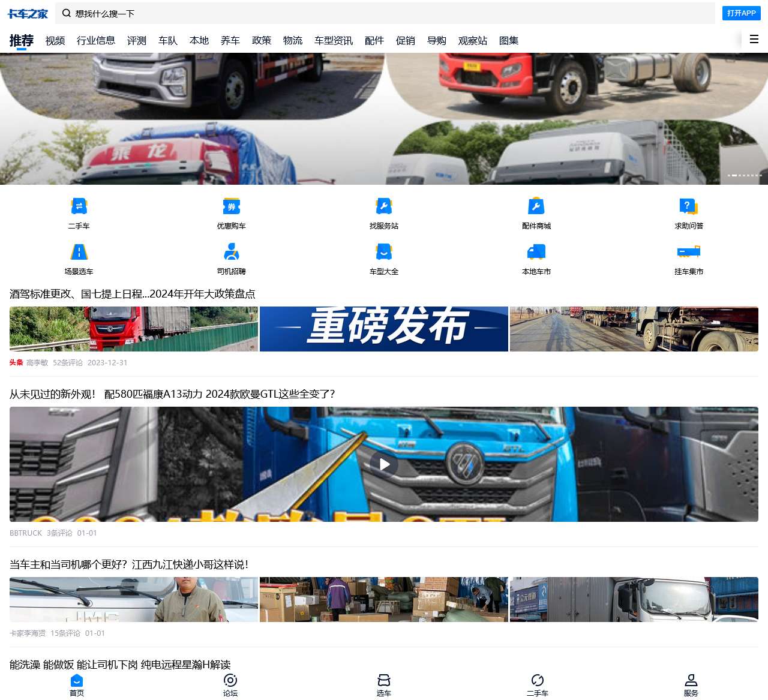Click the warehouse parcels thumbnail
The width and height of the screenshot is (768, 700).
pos(384,600)
